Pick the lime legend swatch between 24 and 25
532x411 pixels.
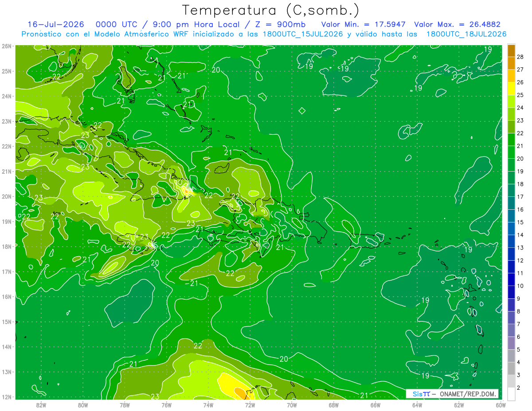(x=511, y=102)
